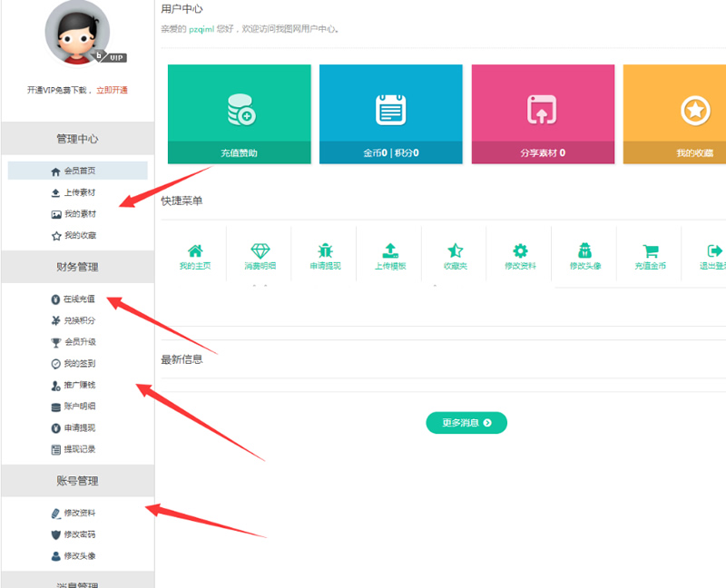Open the 收藏夹 star icon
This screenshot has height=588, width=726.
(454, 252)
